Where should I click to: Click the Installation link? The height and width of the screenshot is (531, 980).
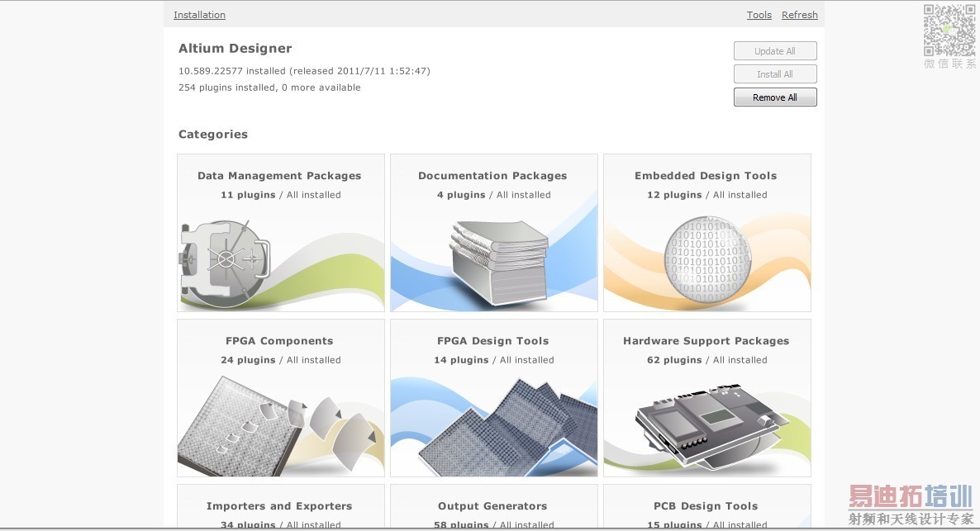tap(199, 15)
